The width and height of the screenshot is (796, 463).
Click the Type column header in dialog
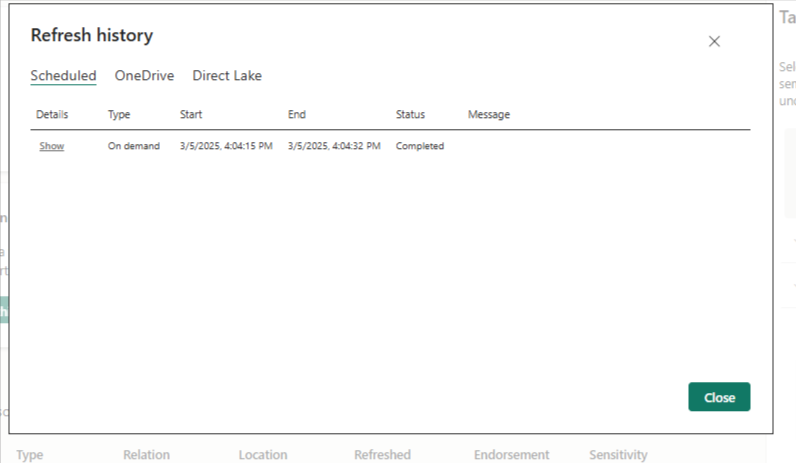[x=119, y=115]
